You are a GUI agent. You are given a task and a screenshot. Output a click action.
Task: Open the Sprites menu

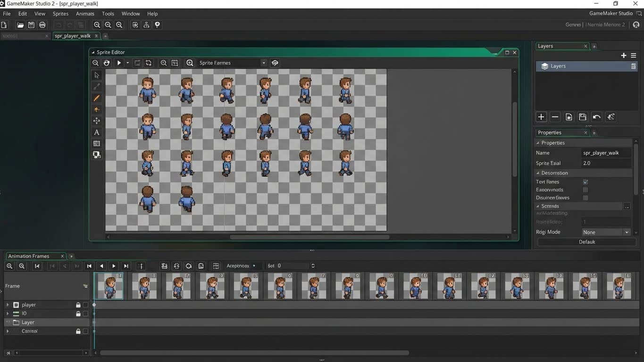click(60, 13)
